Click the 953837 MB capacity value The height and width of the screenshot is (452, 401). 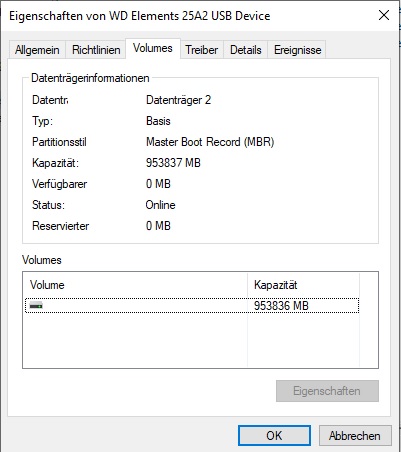coord(173,163)
